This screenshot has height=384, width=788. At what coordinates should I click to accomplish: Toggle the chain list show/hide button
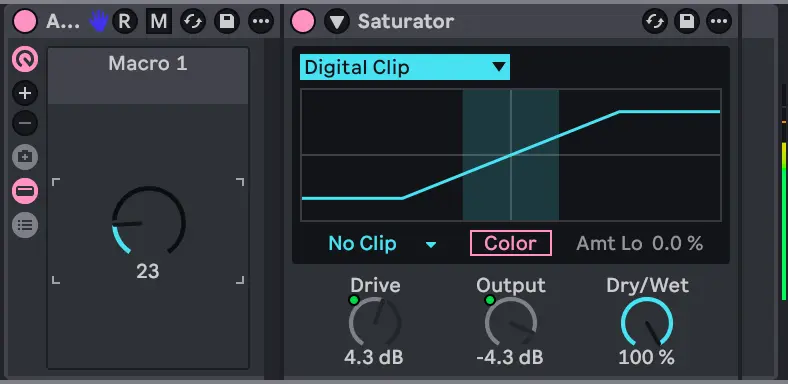pyautogui.click(x=25, y=191)
